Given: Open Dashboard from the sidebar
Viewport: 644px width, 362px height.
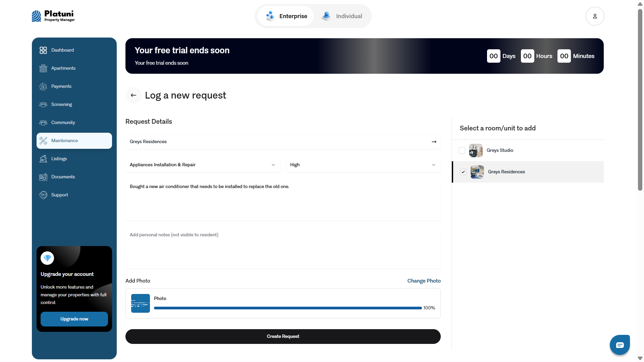Looking at the screenshot, I should pos(74,50).
